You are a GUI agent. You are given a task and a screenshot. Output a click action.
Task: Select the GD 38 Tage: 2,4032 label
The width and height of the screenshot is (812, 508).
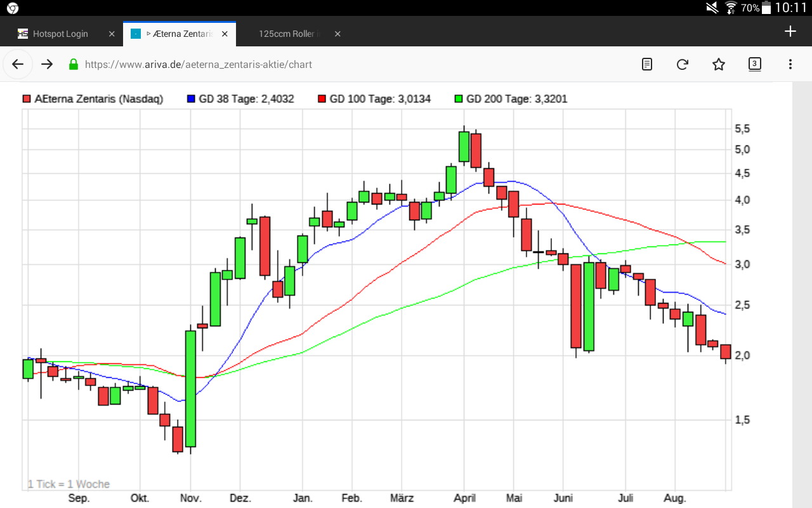click(x=246, y=99)
